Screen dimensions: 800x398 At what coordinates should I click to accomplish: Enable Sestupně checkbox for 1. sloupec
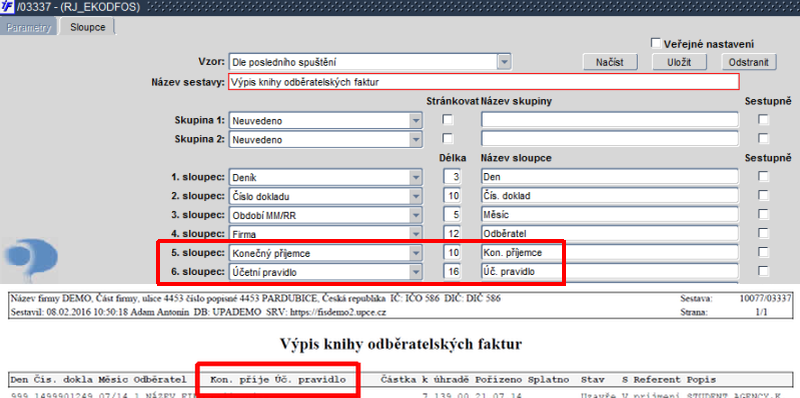[x=763, y=176]
